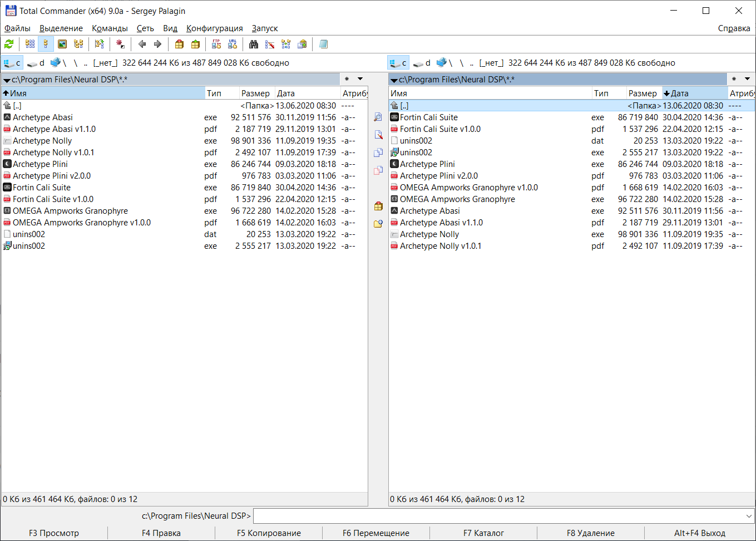Open the multi-rename tool icon
This screenshot has width=756, height=541.
[270, 44]
